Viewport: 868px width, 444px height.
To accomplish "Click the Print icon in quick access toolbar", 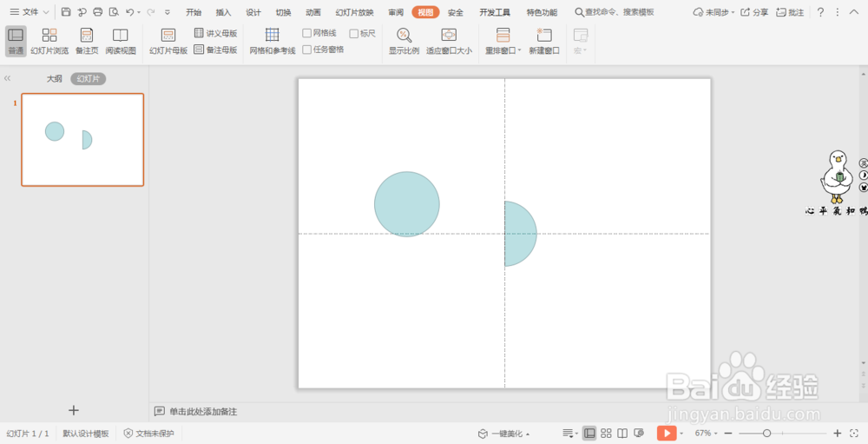I will (98, 11).
